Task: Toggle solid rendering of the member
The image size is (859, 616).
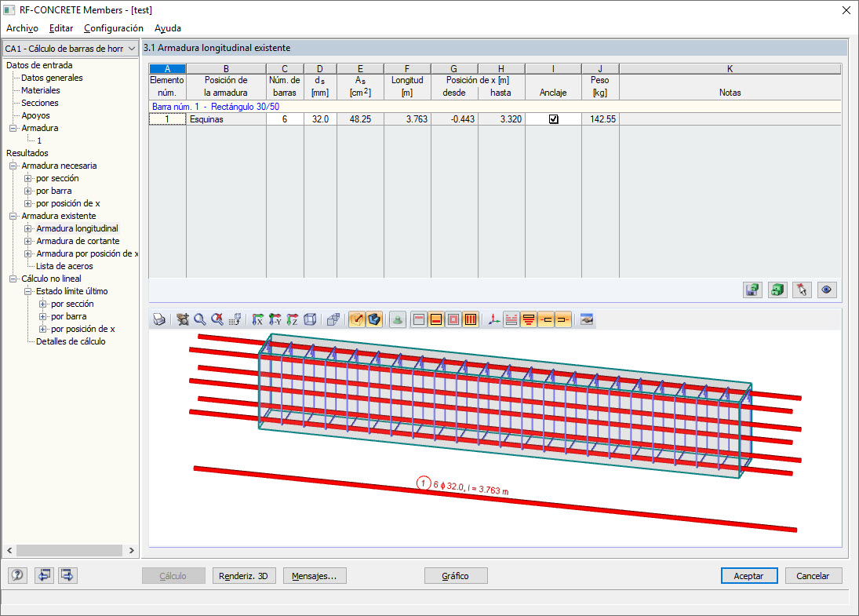Action: [x=375, y=319]
